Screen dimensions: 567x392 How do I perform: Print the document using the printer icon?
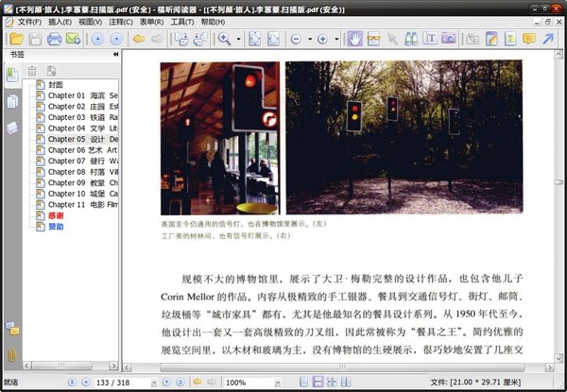point(54,39)
